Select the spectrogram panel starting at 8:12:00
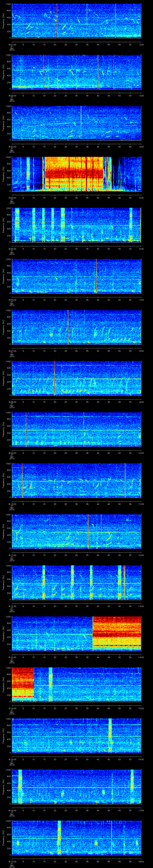The width and height of the screenshot is (153, 868). pos(76,582)
